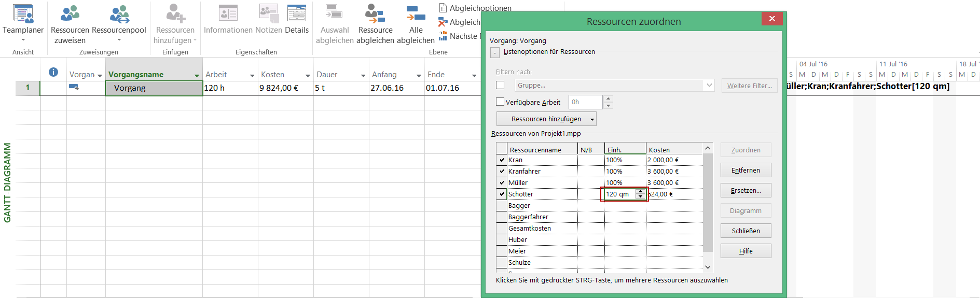Open the Teamplaner view icon
Viewport: 980px width, 298px height.
click(23, 14)
